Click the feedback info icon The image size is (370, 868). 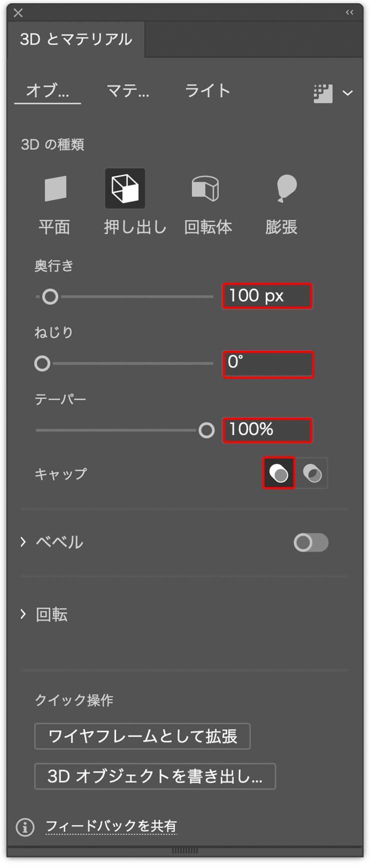pos(25,828)
